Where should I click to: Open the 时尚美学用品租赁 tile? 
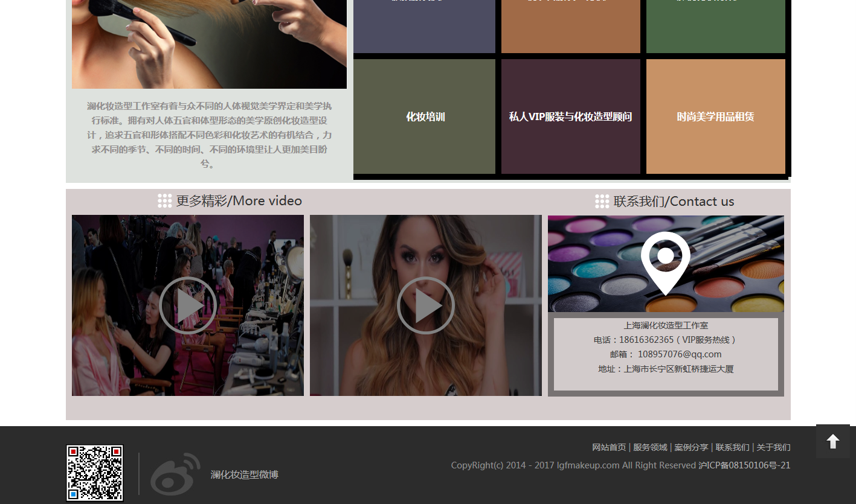pyautogui.click(x=715, y=116)
